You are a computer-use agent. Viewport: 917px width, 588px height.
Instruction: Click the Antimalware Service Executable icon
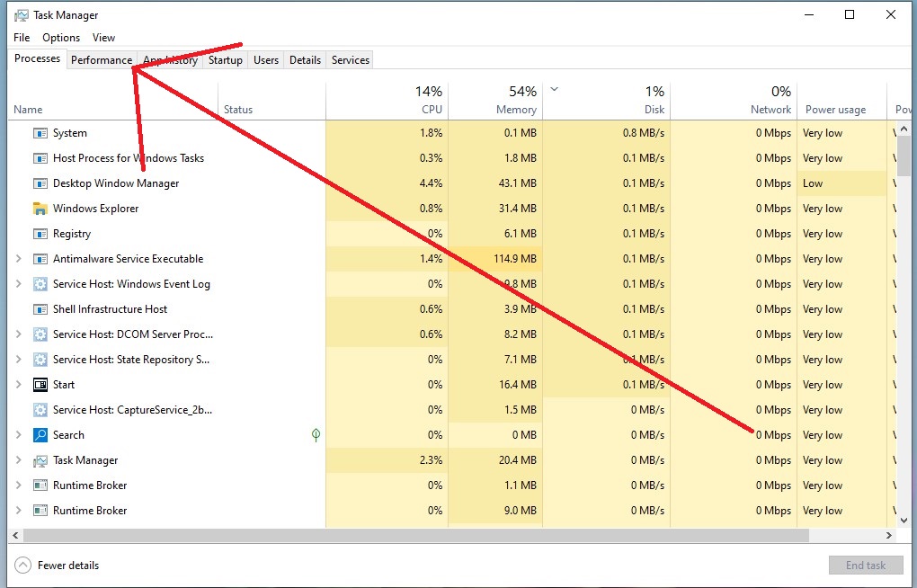point(40,259)
